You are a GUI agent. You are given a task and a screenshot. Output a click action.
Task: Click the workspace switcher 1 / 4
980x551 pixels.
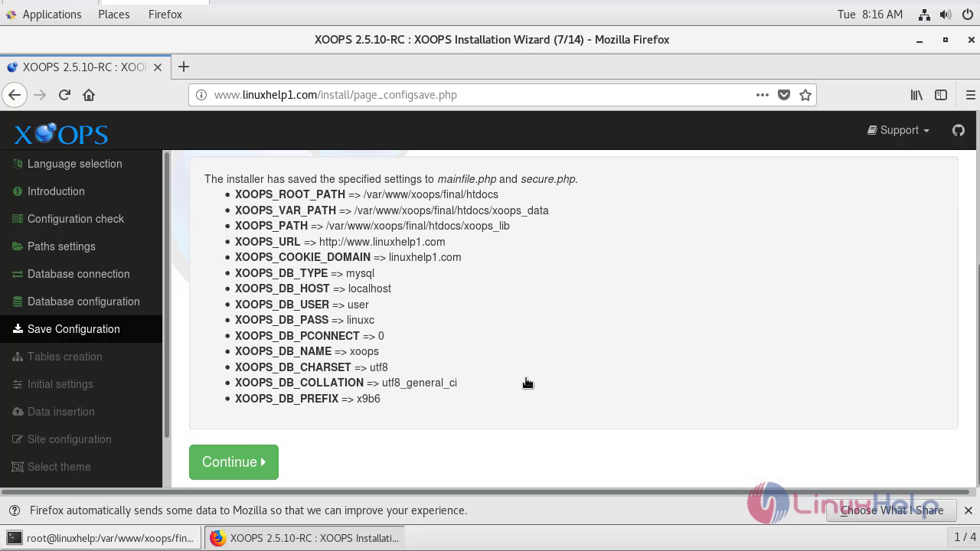coord(963,537)
